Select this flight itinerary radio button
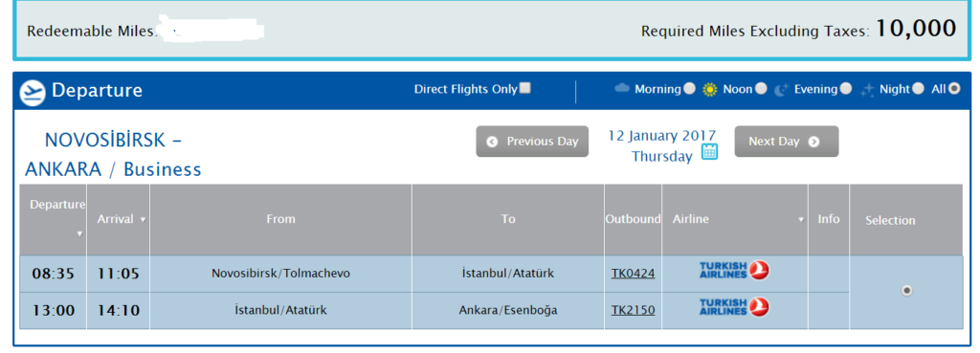980x353 pixels. click(x=907, y=291)
